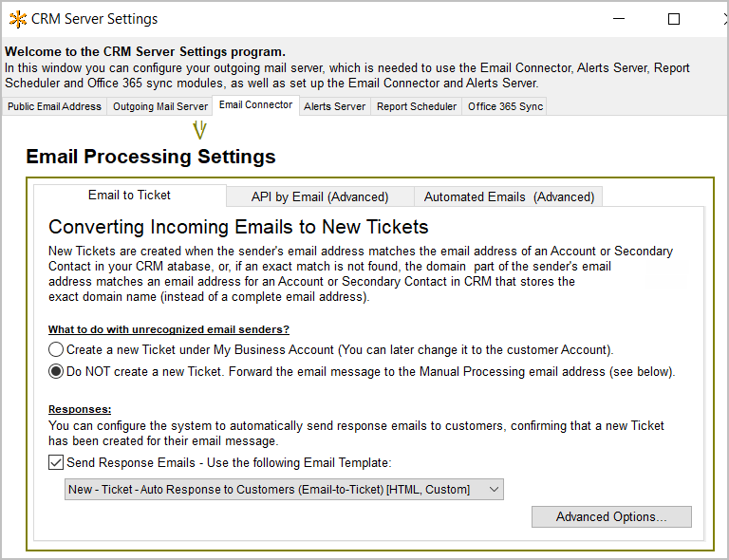
Task: Click the yellow arrow below Email Connector
Action: tap(199, 130)
